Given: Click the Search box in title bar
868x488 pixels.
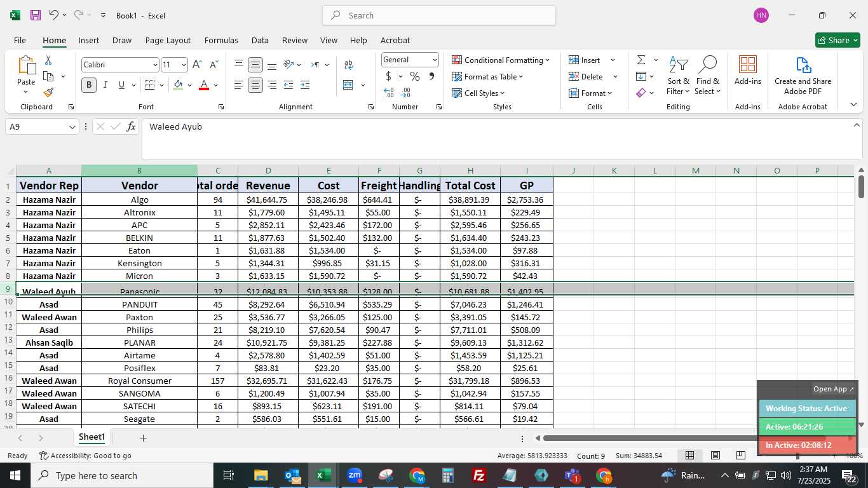Looking at the screenshot, I should coord(439,15).
